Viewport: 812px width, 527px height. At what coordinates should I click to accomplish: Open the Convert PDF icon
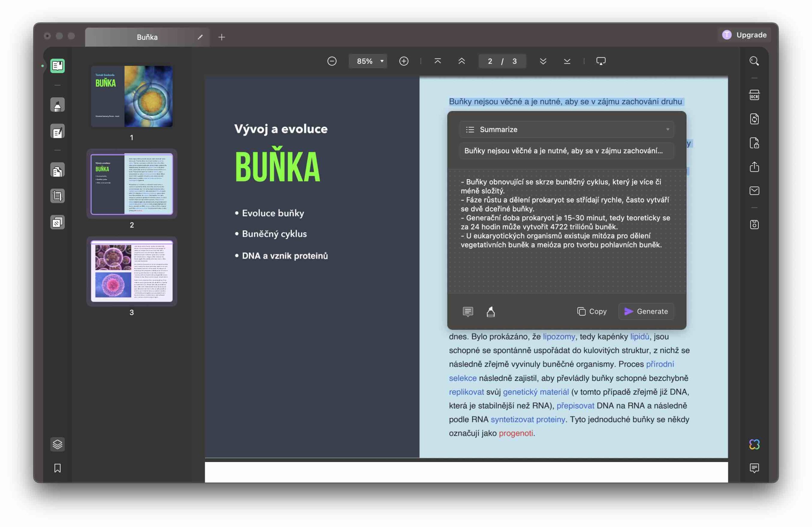pos(754,119)
